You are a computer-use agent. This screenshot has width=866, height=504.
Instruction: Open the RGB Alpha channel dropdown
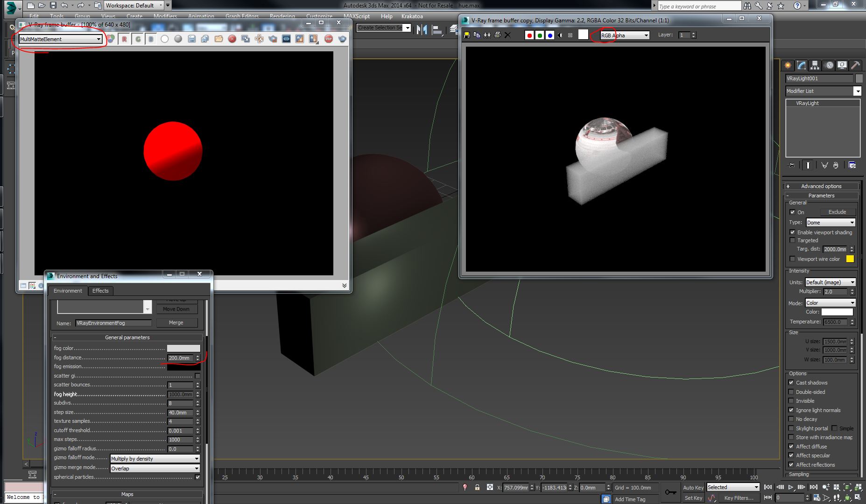(x=625, y=35)
